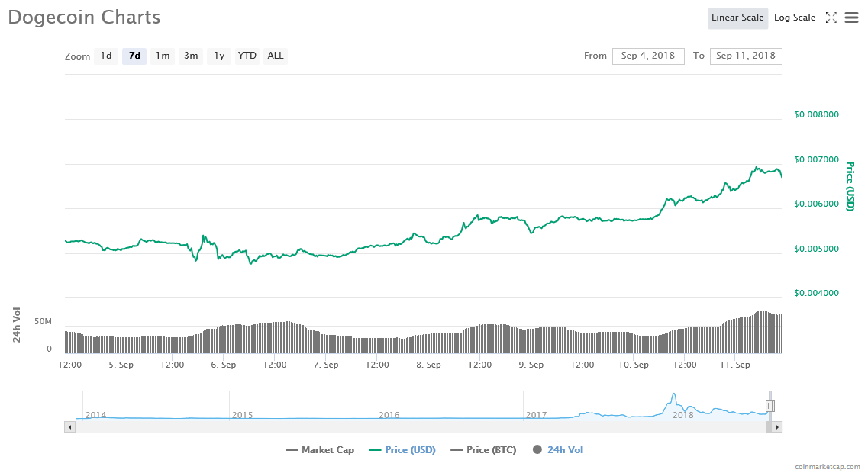Set zoom to 1d
The image size is (868, 473).
106,56
